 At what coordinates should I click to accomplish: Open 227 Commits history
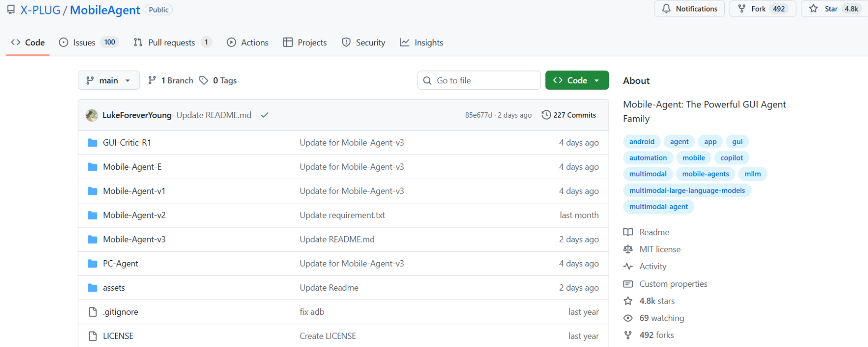(569, 115)
